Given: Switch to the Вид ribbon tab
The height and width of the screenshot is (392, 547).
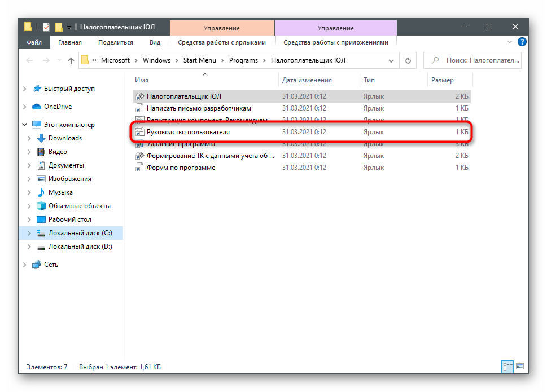Looking at the screenshot, I should pyautogui.click(x=155, y=42).
